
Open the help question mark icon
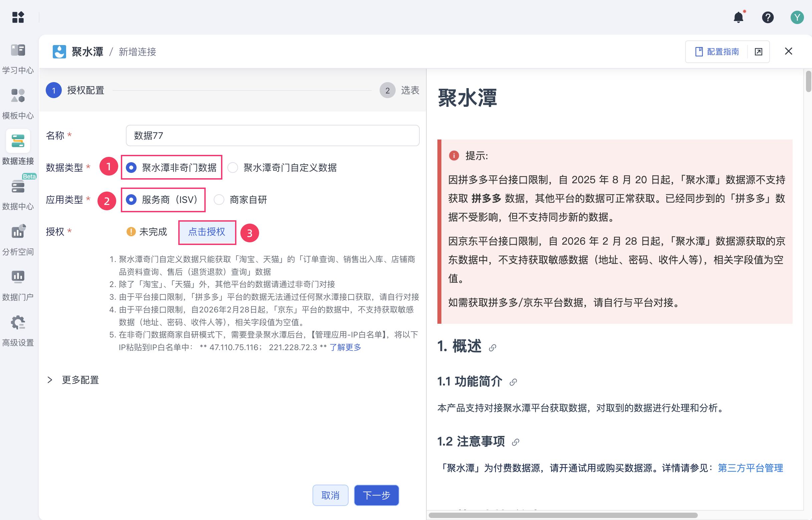click(768, 17)
